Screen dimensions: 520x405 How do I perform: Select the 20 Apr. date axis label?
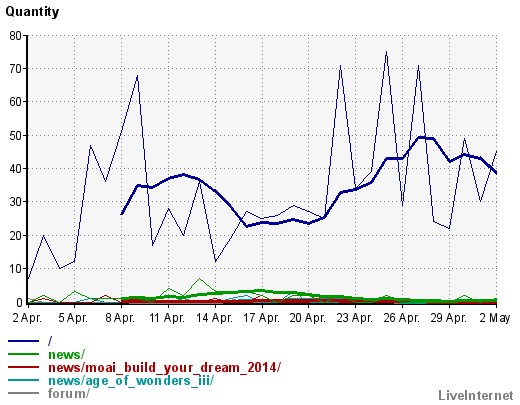308,318
